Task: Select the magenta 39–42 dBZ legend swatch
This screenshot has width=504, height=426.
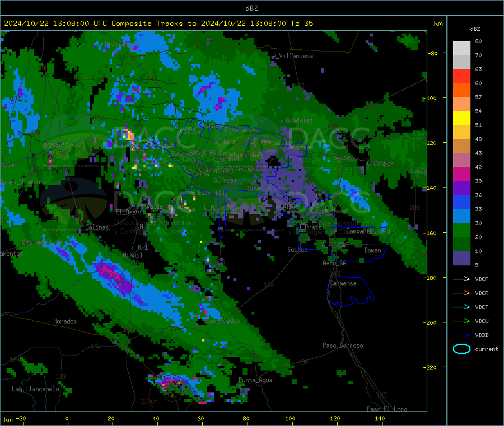Action: click(x=461, y=174)
